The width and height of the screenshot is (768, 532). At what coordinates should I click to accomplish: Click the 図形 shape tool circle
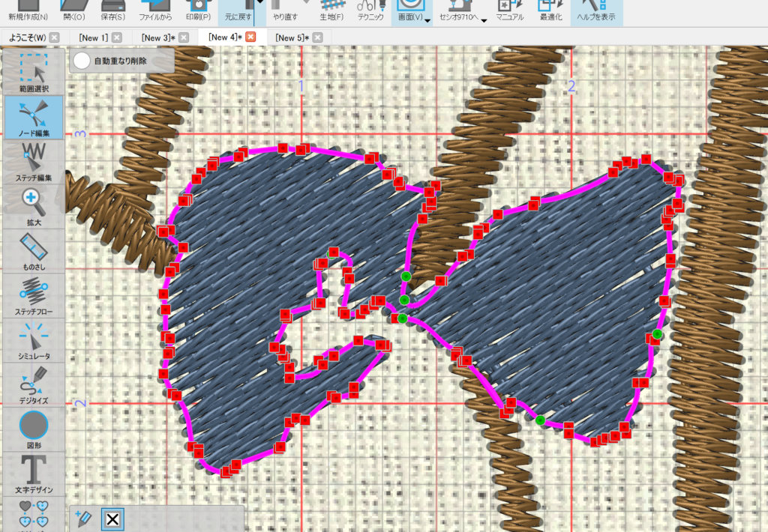(x=34, y=426)
